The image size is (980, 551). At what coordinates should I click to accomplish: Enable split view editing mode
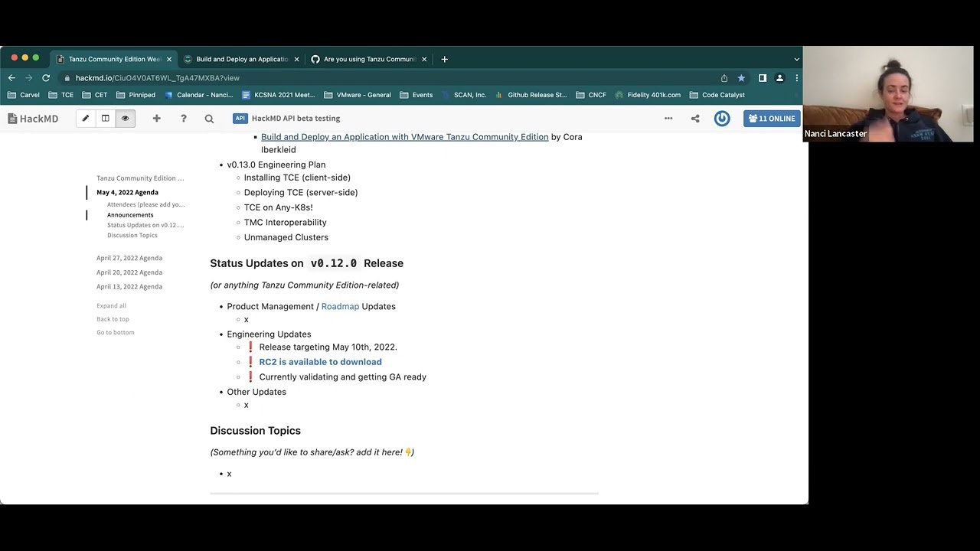(x=105, y=119)
